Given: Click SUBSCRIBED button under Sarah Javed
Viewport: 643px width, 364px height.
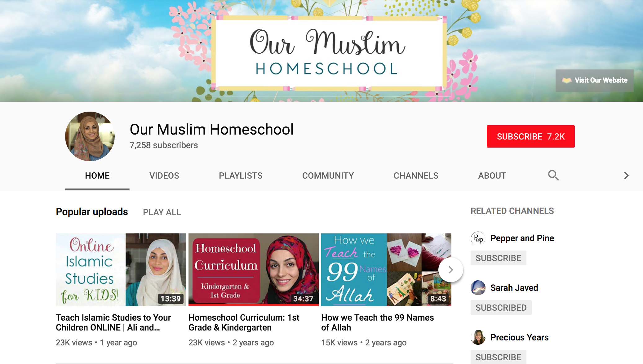Looking at the screenshot, I should click(501, 308).
